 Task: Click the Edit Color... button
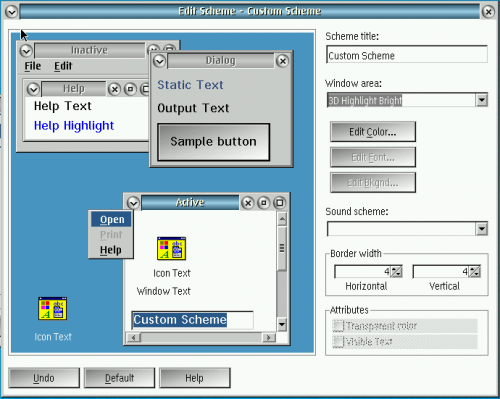(x=373, y=132)
